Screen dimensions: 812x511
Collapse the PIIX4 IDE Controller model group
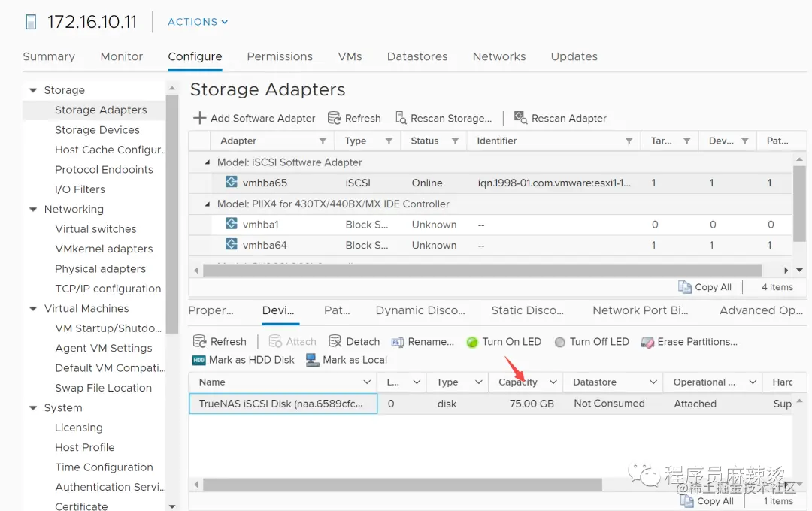point(208,204)
